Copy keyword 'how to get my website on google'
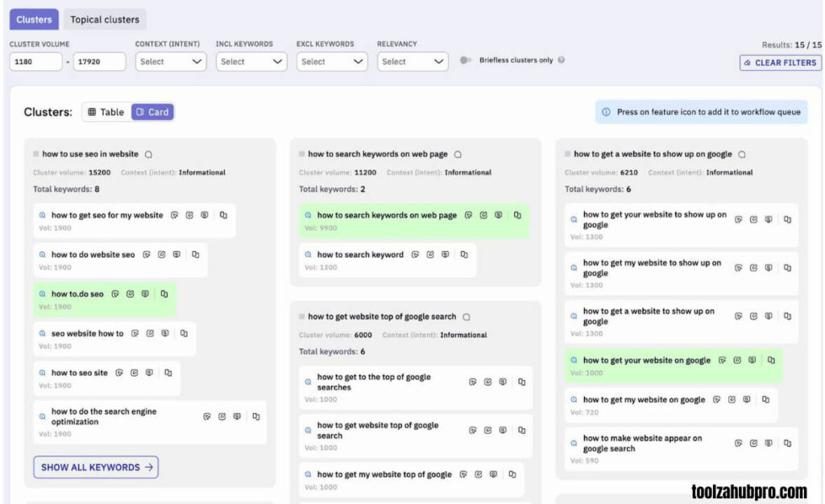This screenshot has height=504, width=825. [x=766, y=399]
